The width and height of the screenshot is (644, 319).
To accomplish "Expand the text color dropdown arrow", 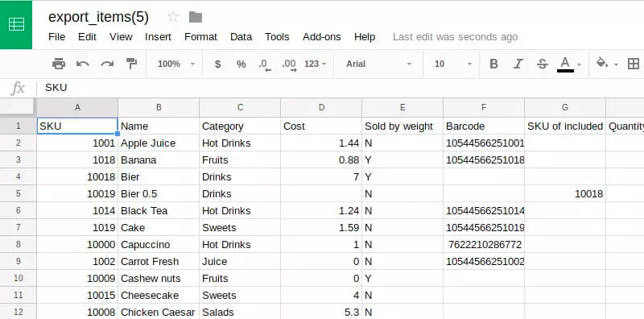I will [579, 64].
